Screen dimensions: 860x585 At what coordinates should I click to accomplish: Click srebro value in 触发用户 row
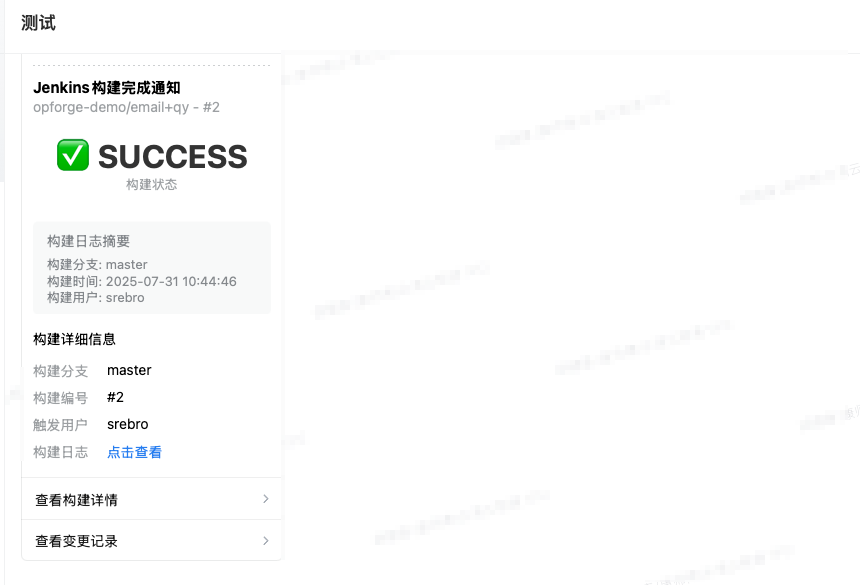coord(128,424)
